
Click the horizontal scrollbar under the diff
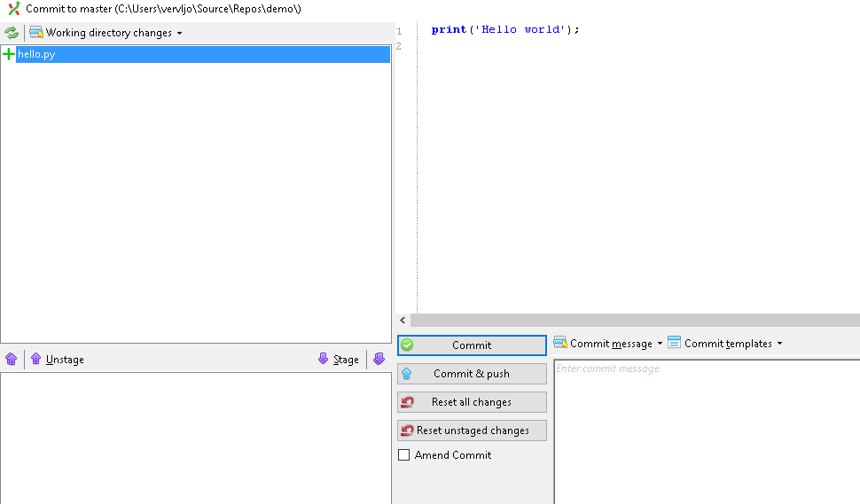click(635, 321)
